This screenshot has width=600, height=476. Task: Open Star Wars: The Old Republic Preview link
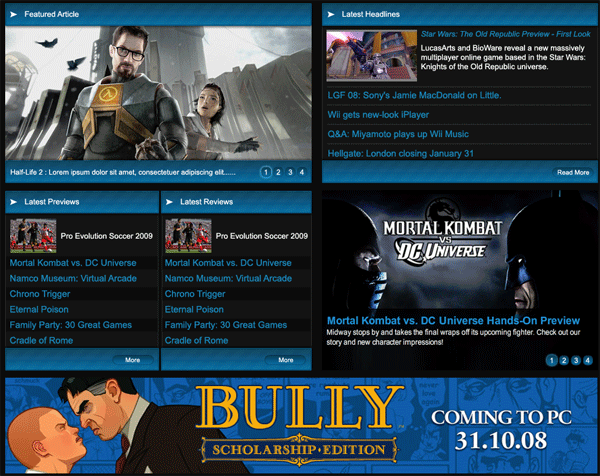pyautogui.click(x=505, y=34)
